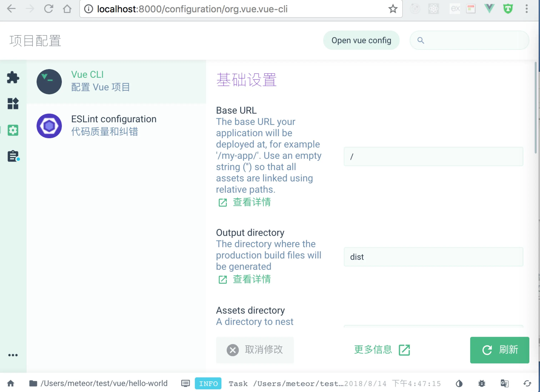This screenshot has height=392, width=540.
Task: Click the Base URL input field
Action: pyautogui.click(x=433, y=156)
